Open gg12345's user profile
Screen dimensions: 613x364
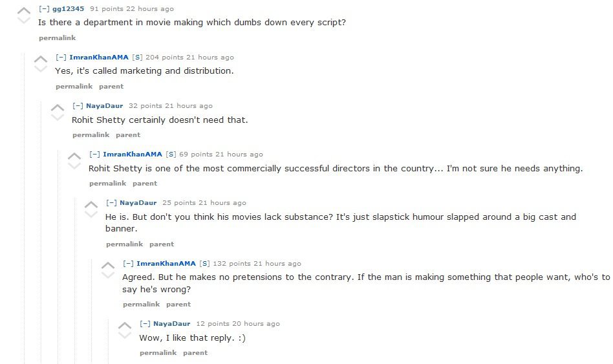click(68, 8)
